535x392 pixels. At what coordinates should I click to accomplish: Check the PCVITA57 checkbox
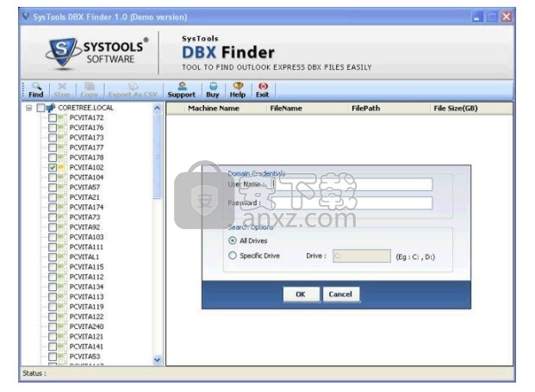coord(53,187)
